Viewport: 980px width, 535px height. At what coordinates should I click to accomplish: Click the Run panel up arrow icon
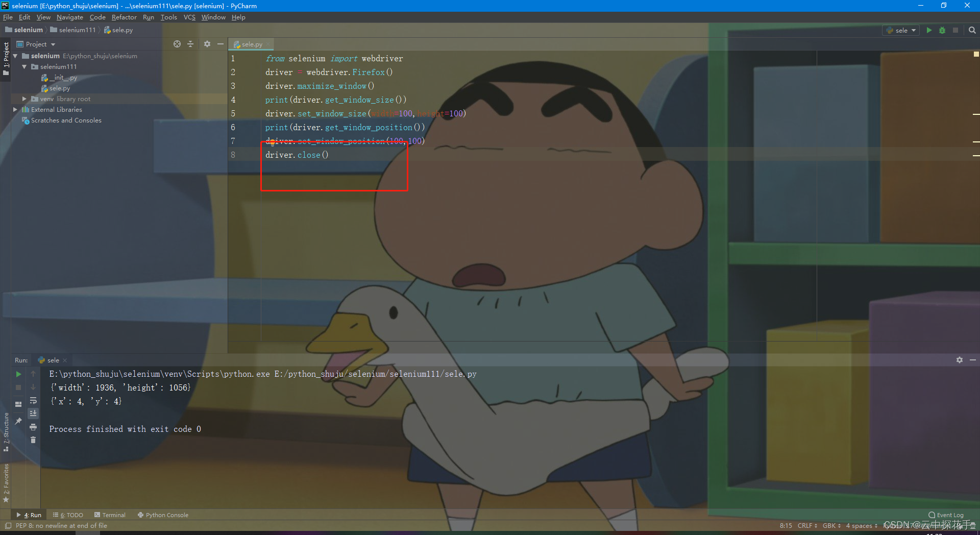[33, 374]
